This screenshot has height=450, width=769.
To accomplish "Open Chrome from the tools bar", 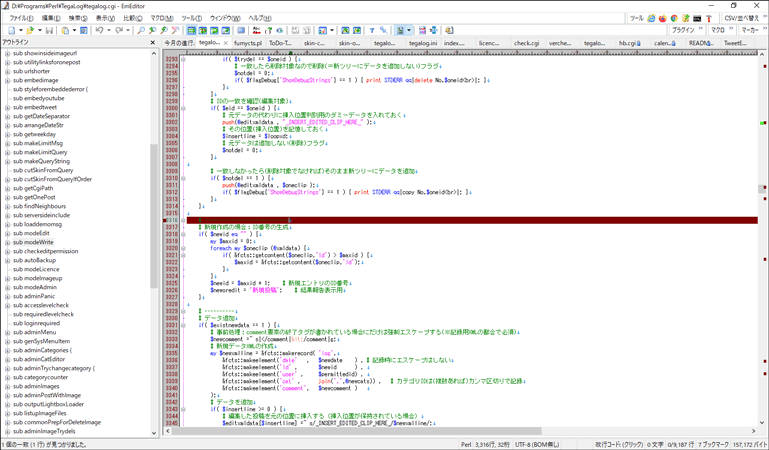I will pyautogui.click(x=674, y=18).
